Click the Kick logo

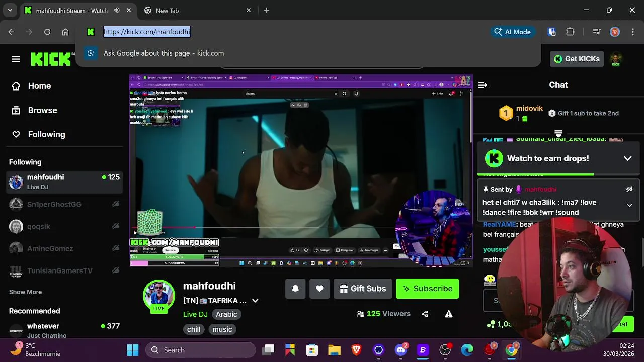[x=50, y=59]
